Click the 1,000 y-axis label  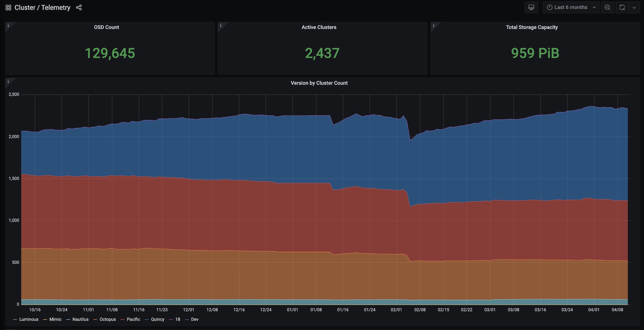tap(14, 220)
